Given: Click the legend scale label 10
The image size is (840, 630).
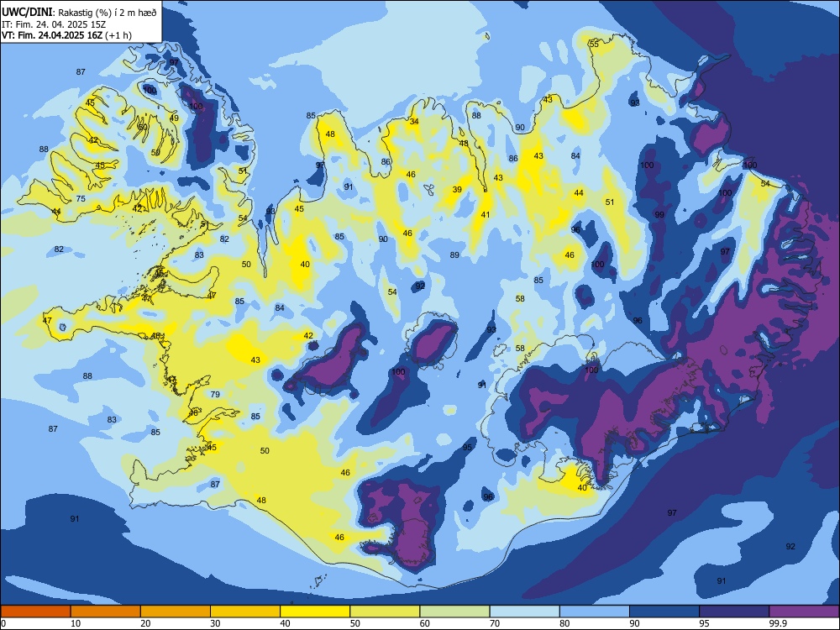Looking at the screenshot, I should click(x=76, y=623).
